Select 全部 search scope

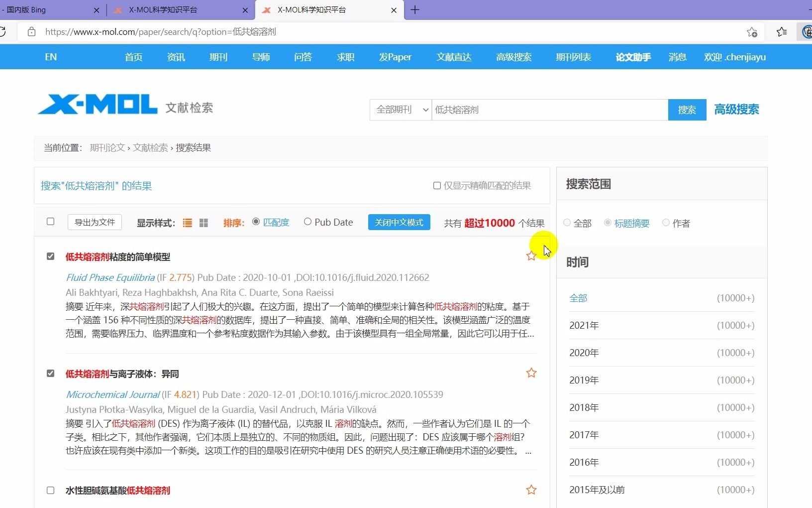pyautogui.click(x=567, y=223)
